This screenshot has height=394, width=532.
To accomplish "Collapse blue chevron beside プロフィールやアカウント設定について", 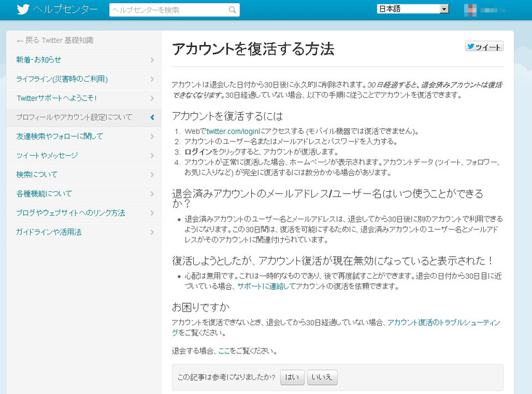I will [x=152, y=117].
